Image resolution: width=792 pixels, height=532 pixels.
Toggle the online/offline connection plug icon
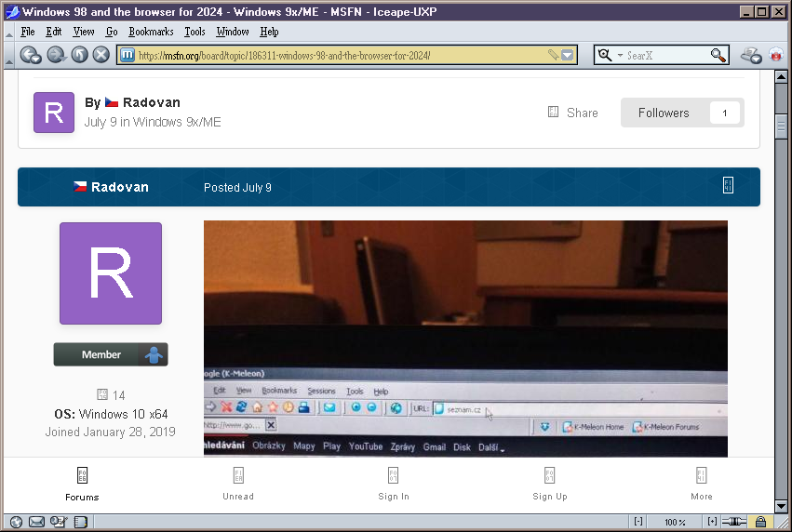tap(734, 522)
